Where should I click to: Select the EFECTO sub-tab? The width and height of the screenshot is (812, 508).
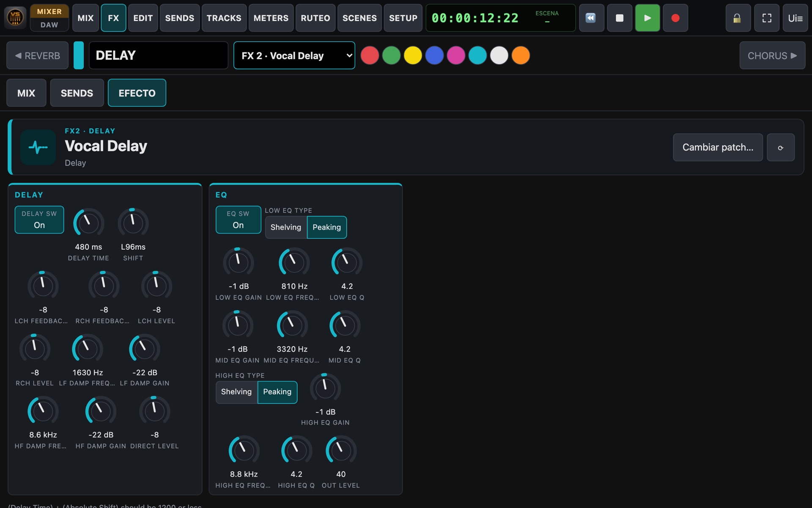pyautogui.click(x=137, y=93)
